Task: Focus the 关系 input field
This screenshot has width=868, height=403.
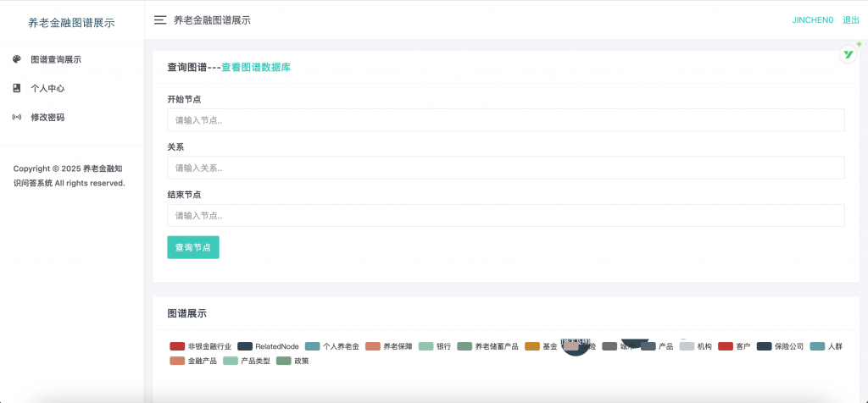Action: [x=506, y=168]
